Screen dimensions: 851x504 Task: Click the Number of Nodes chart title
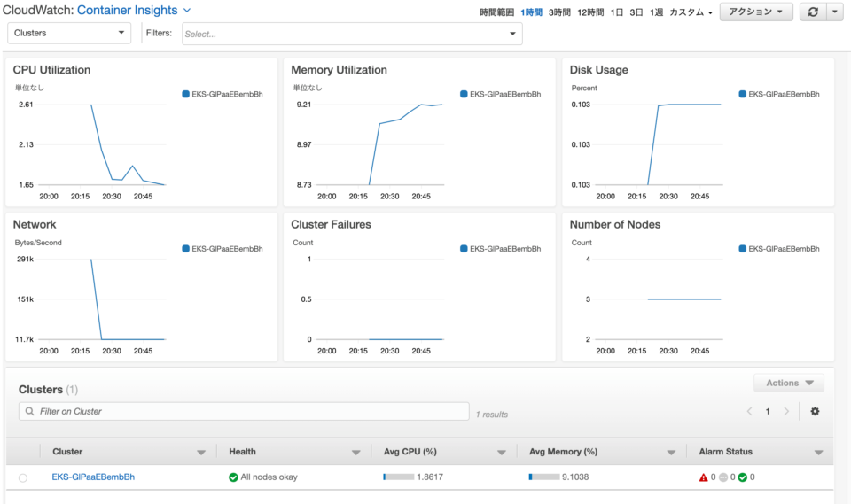pos(615,225)
